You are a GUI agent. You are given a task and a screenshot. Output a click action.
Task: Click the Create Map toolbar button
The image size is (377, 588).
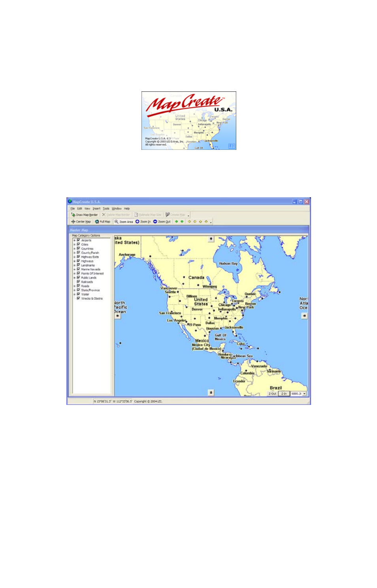pyautogui.click(x=175, y=215)
